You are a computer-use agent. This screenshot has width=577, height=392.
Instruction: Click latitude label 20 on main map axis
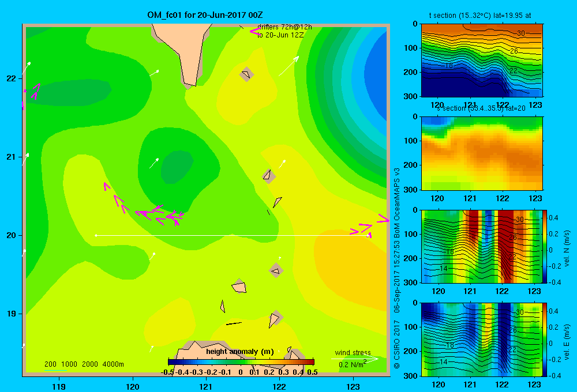pyautogui.click(x=12, y=235)
